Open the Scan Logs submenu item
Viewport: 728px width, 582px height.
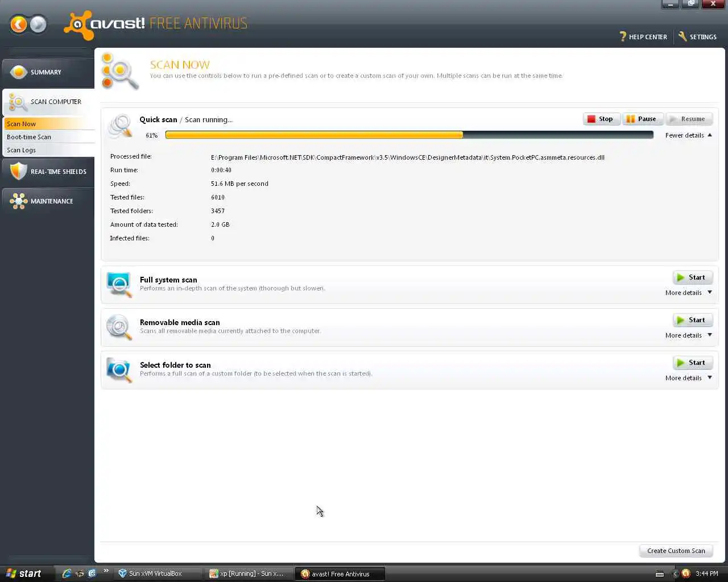(49, 150)
